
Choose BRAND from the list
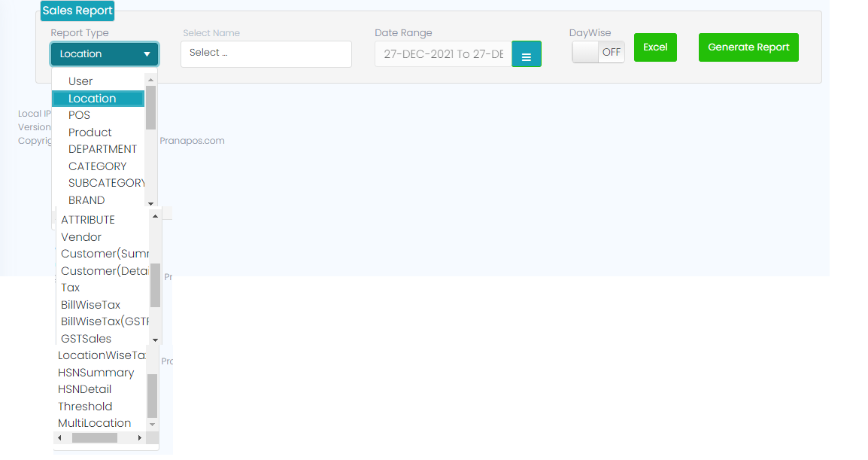pos(86,200)
